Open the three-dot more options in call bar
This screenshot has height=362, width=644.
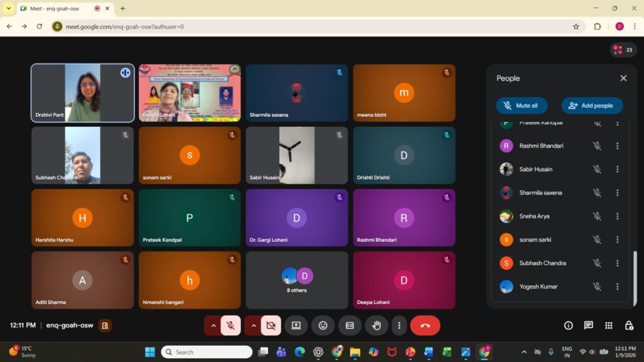[x=399, y=326]
